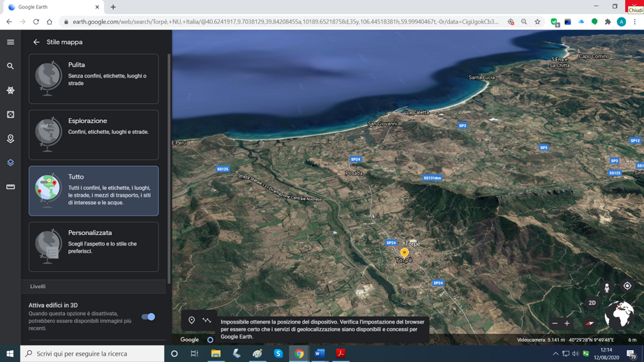Select the Esplorazione map style
The height and width of the screenshot is (362, 644).
click(x=93, y=135)
